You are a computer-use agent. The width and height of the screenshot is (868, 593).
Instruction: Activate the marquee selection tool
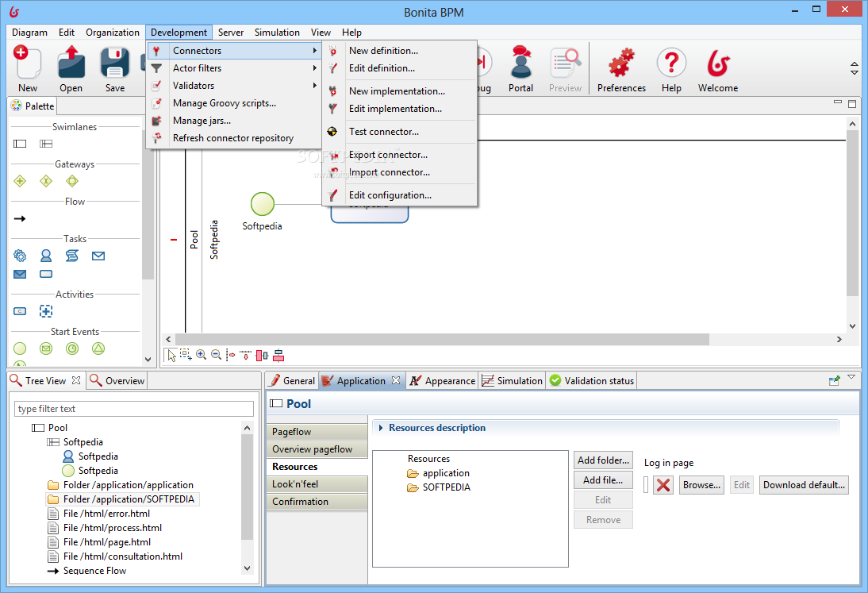coord(186,354)
